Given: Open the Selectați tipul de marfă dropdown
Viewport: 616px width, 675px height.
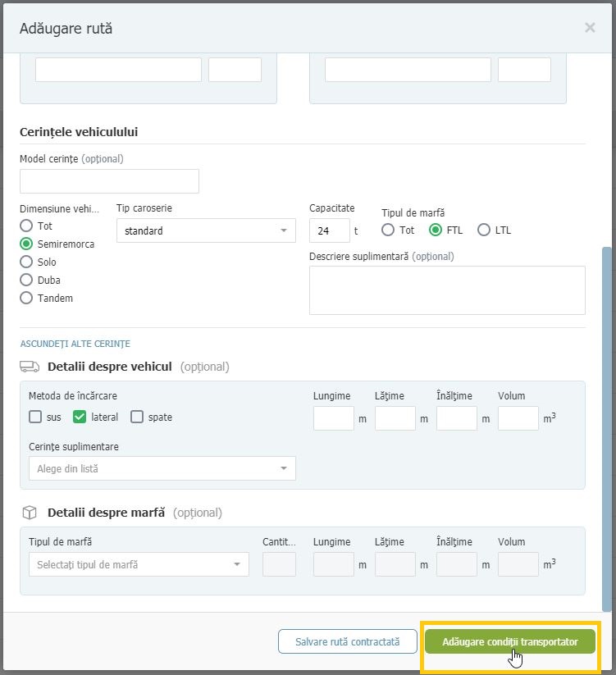Looking at the screenshot, I should [x=139, y=564].
